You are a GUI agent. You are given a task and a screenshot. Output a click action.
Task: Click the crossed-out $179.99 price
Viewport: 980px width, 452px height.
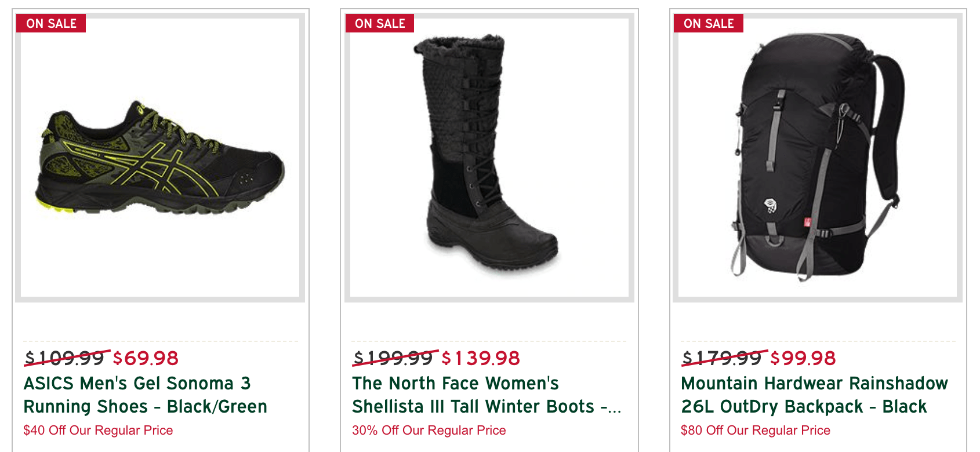point(722,358)
